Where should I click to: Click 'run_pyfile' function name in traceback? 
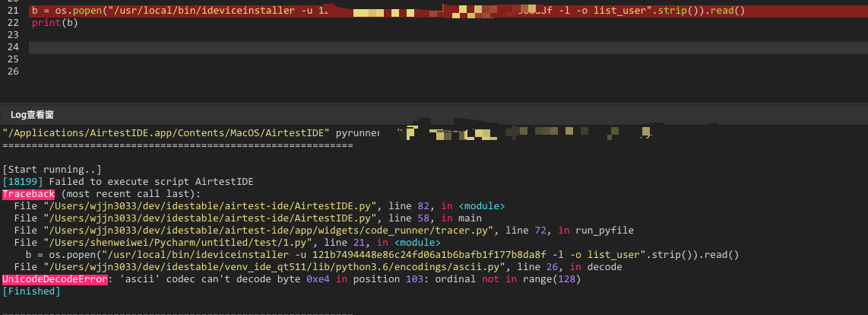pos(604,230)
